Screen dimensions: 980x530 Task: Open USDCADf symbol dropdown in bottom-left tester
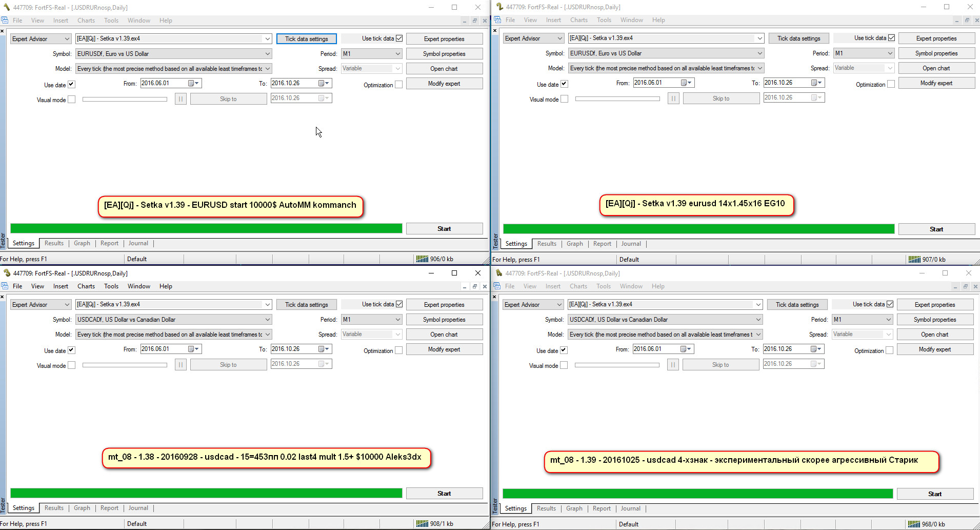click(x=173, y=320)
